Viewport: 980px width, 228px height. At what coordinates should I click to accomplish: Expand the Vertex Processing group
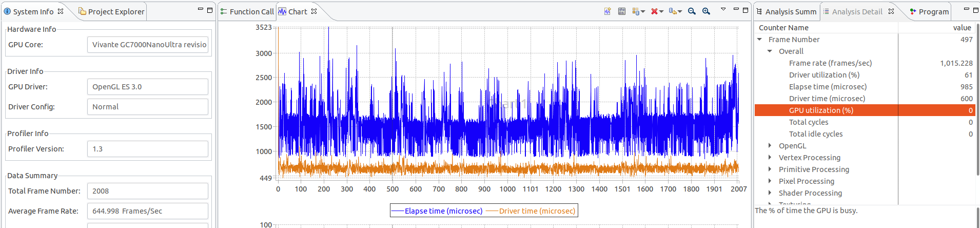[x=770, y=158]
